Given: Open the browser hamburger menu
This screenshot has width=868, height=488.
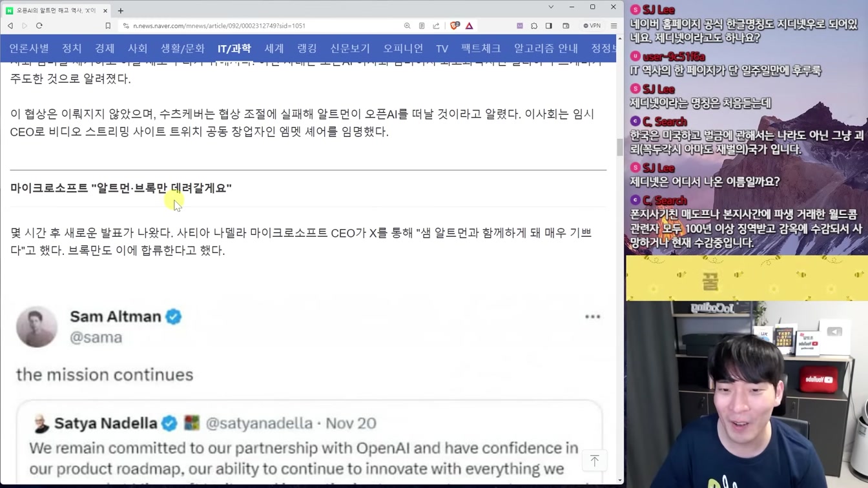Looking at the screenshot, I should pyautogui.click(x=614, y=26).
